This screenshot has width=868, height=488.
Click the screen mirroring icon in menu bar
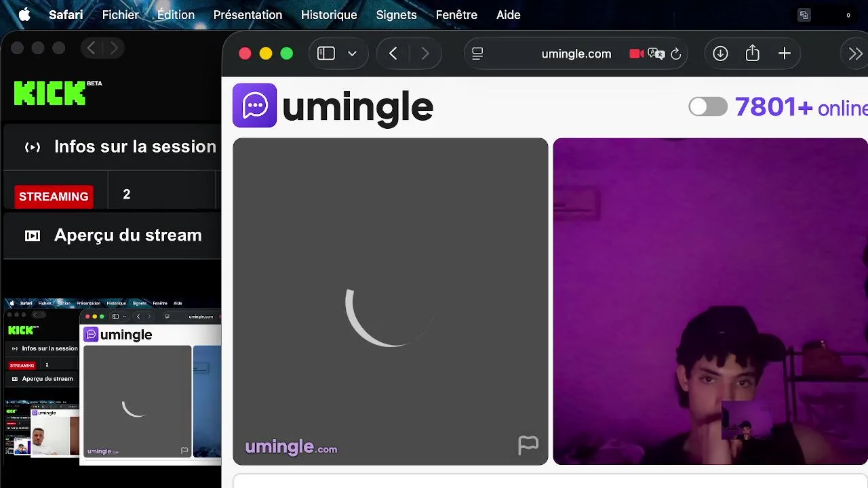click(x=804, y=15)
